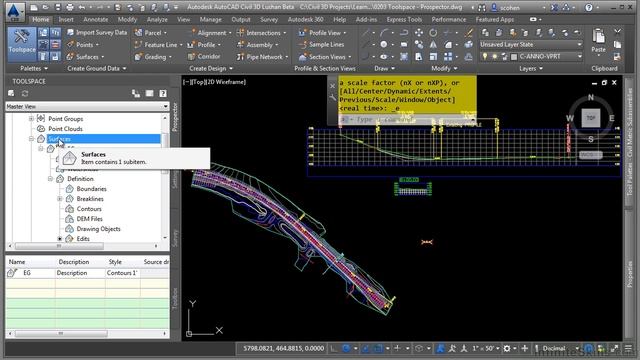Viewport: 640px width, 360px height.
Task: Select the Mirror tool in Modify panel
Action: coord(433,44)
